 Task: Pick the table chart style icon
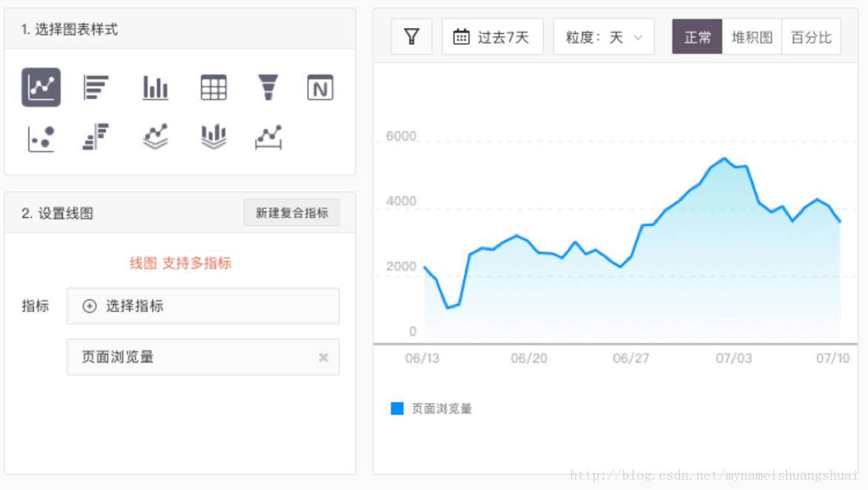(x=213, y=87)
